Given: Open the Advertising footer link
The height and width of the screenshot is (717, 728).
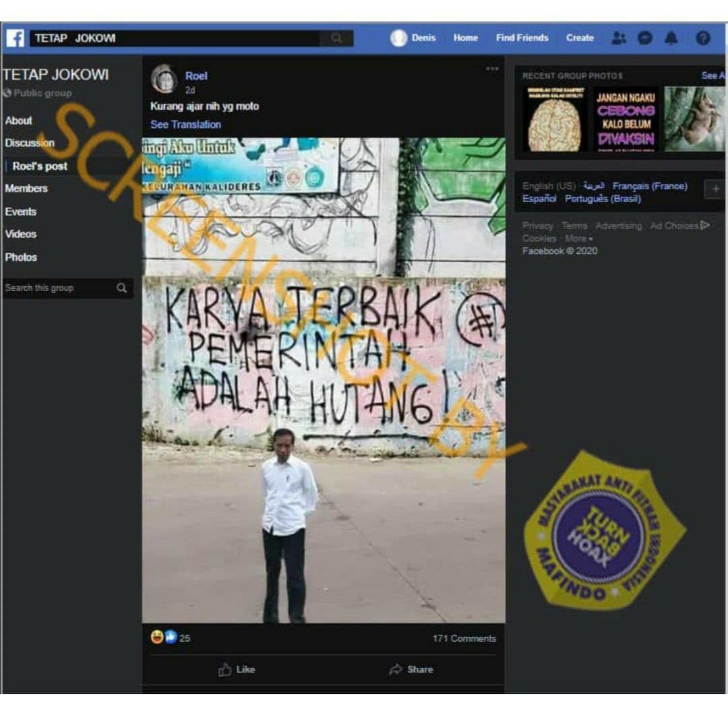Looking at the screenshot, I should point(618,226).
